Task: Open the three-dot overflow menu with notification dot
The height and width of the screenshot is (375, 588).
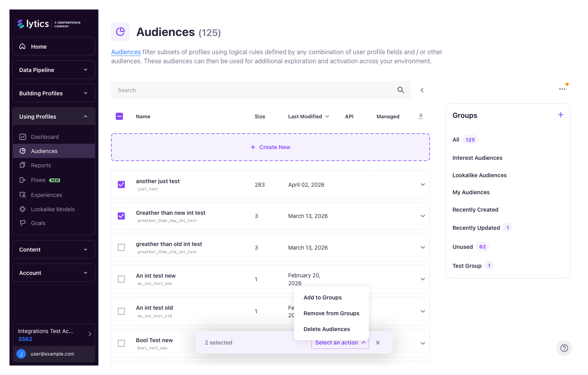Action: [x=562, y=89]
